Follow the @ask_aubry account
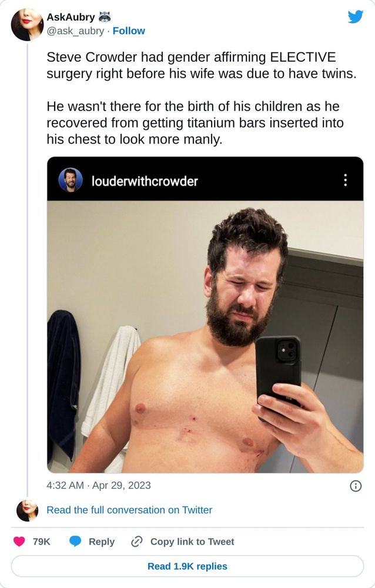 tap(129, 31)
